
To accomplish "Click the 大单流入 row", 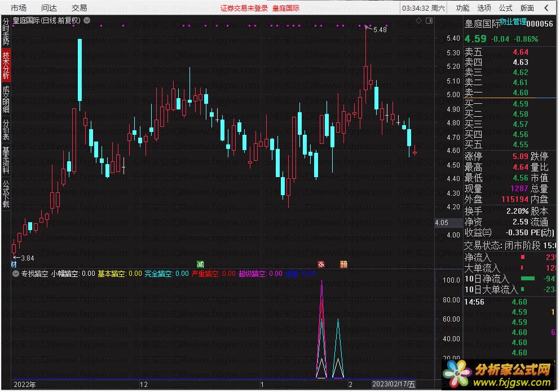I will [510, 268].
